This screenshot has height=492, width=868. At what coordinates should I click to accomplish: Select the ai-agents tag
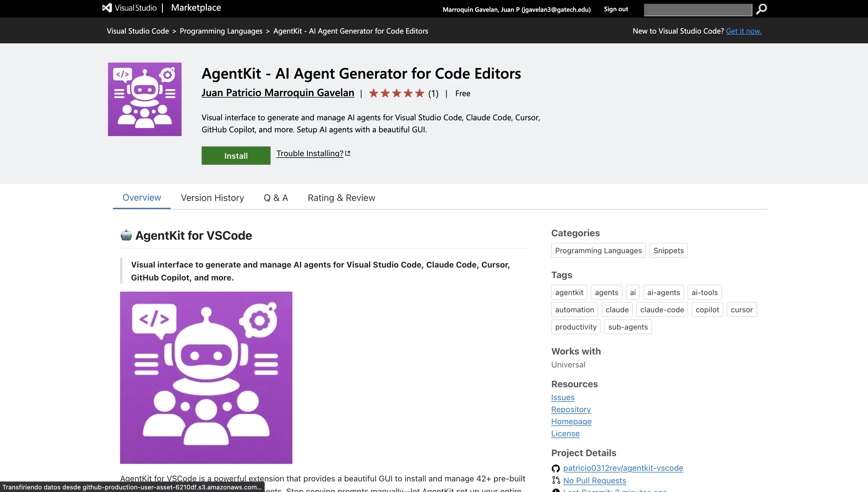pyautogui.click(x=663, y=292)
